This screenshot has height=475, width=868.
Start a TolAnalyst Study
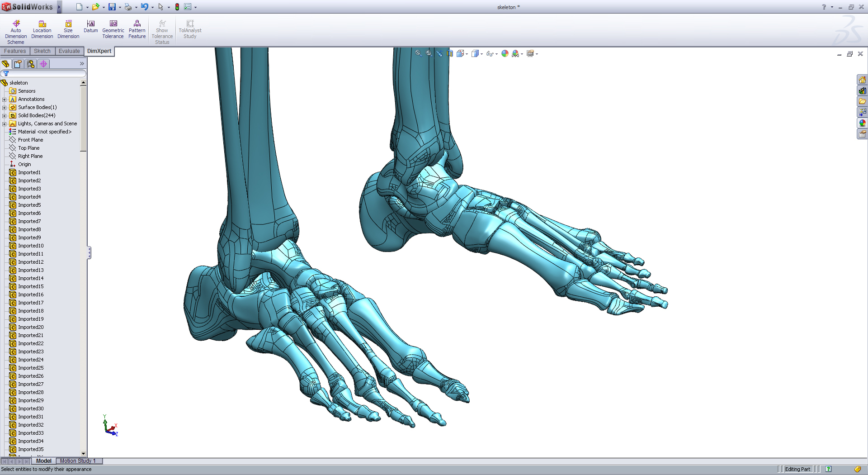coord(190,28)
